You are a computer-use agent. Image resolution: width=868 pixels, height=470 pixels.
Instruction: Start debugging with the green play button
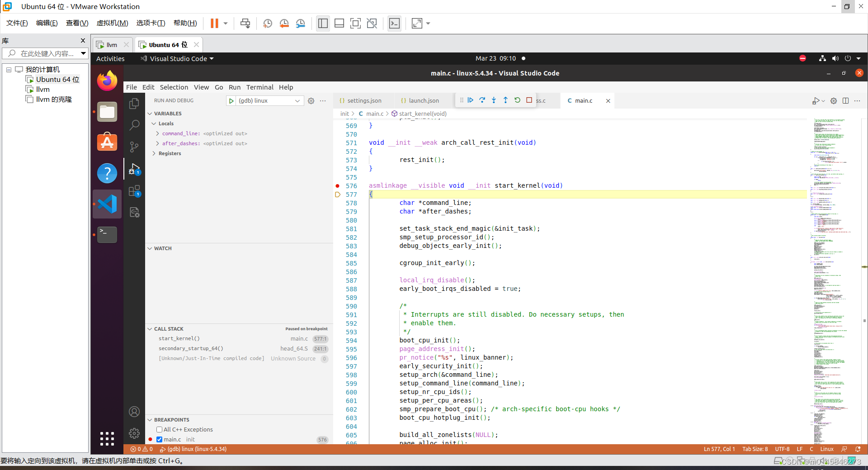pos(231,101)
